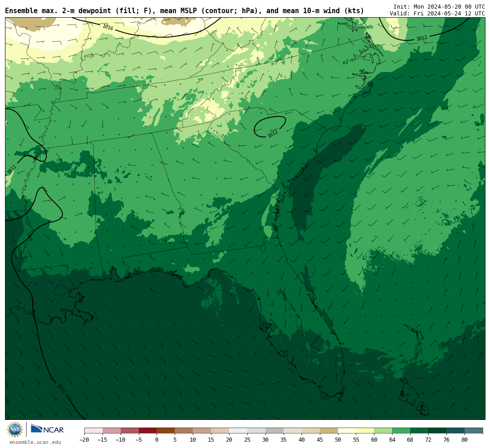Click the NSF logo
The image size is (490, 448).
pos(15,429)
